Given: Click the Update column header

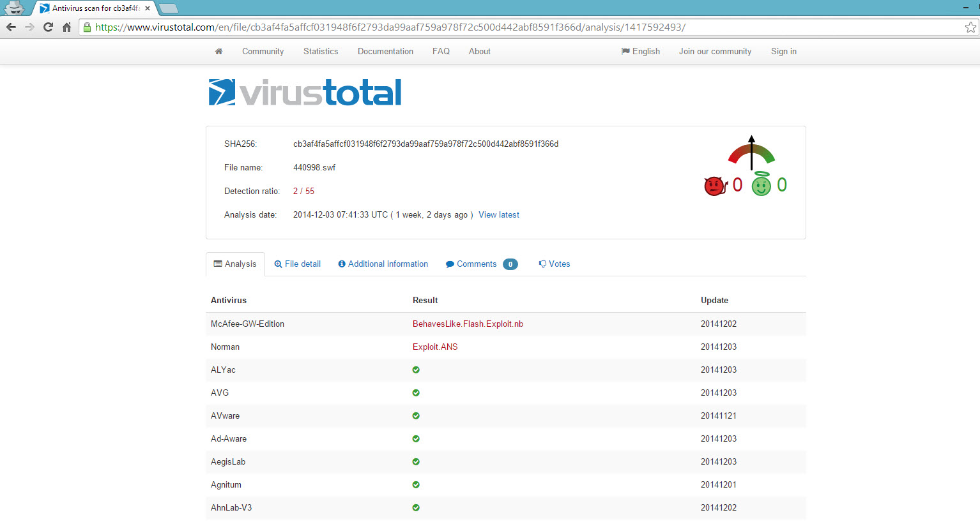Looking at the screenshot, I should (714, 300).
